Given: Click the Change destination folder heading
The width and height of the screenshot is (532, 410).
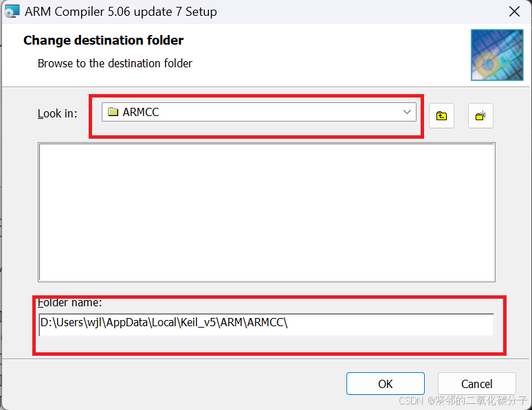Looking at the screenshot, I should coord(104,41).
